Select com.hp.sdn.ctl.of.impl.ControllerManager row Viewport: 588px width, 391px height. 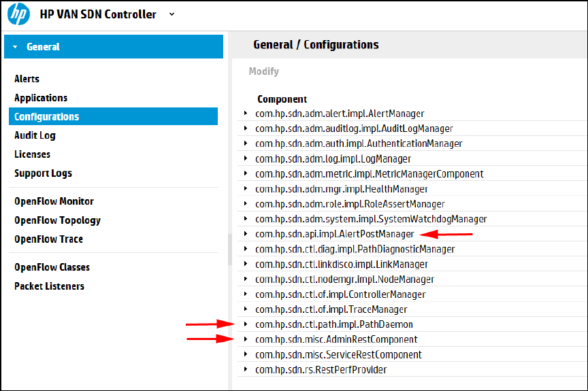coord(340,294)
